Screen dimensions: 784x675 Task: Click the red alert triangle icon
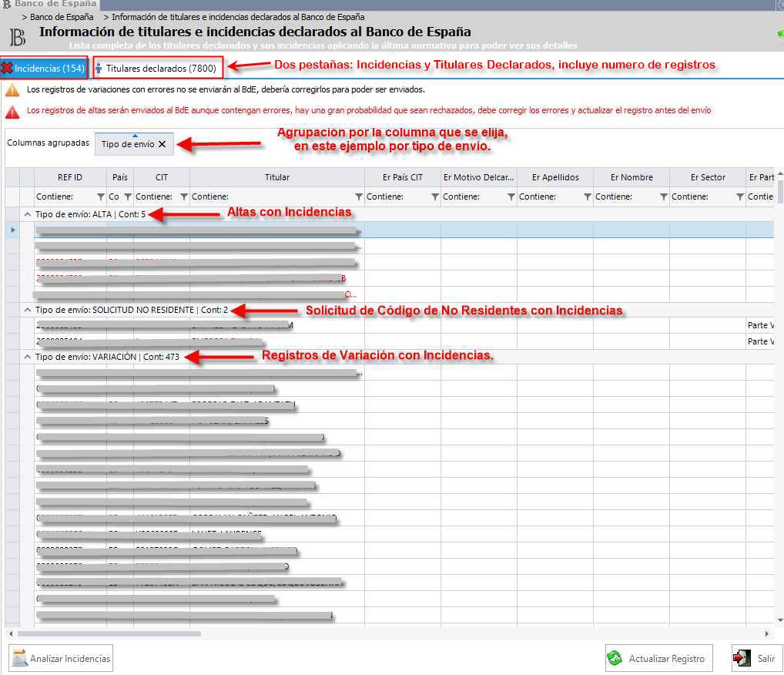(12, 112)
